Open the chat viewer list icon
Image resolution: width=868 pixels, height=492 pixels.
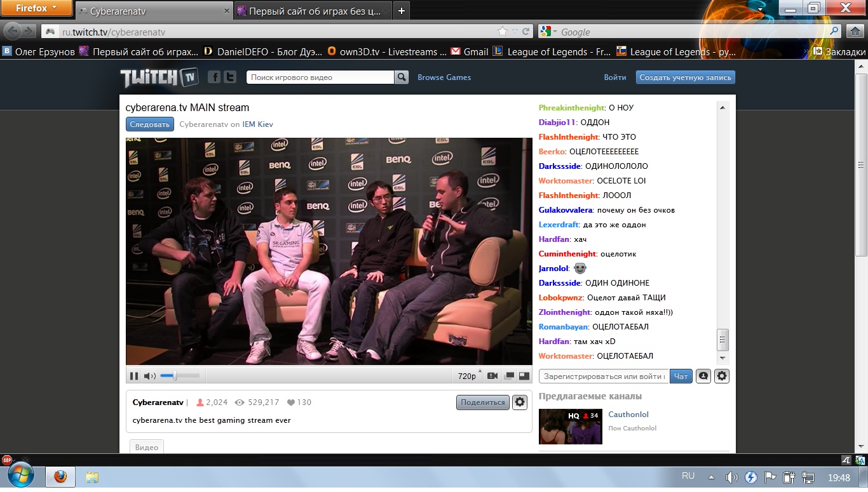[x=703, y=376]
